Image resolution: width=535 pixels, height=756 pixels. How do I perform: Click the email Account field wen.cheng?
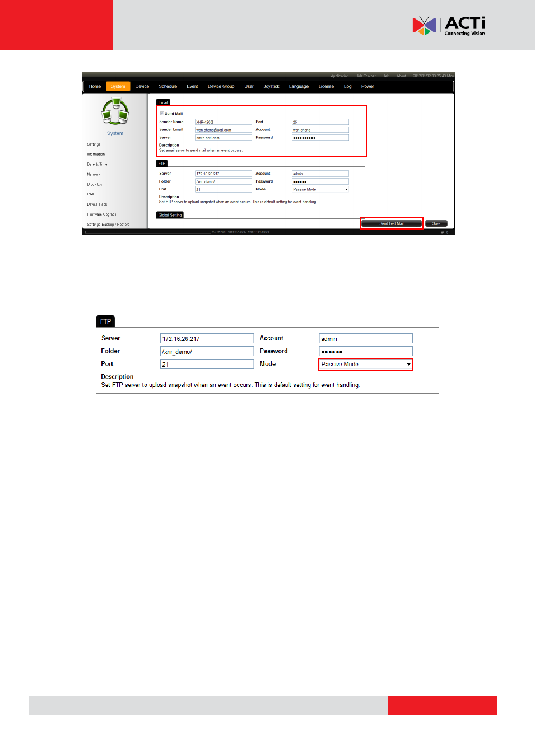(320, 129)
